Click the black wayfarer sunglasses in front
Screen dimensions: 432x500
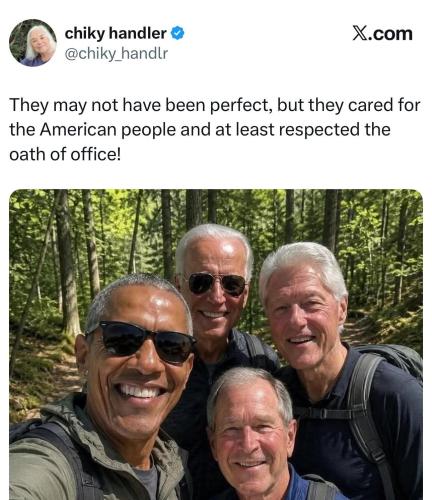click(142, 341)
